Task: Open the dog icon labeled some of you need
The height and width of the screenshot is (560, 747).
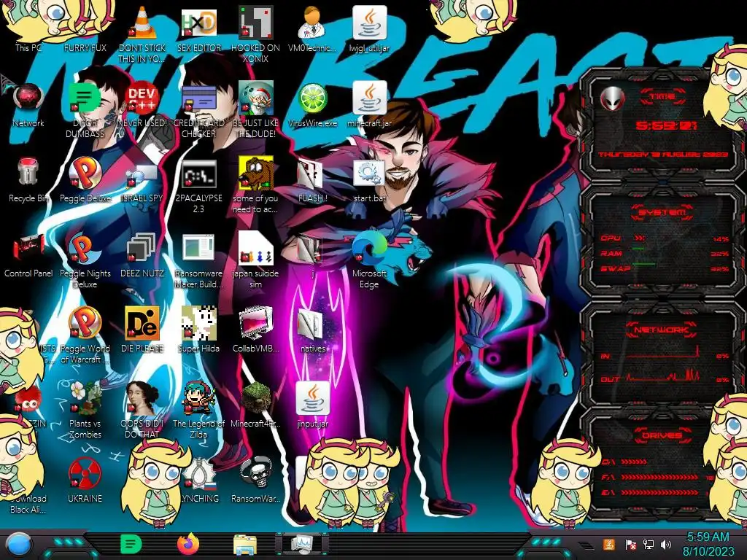Action: point(255,186)
